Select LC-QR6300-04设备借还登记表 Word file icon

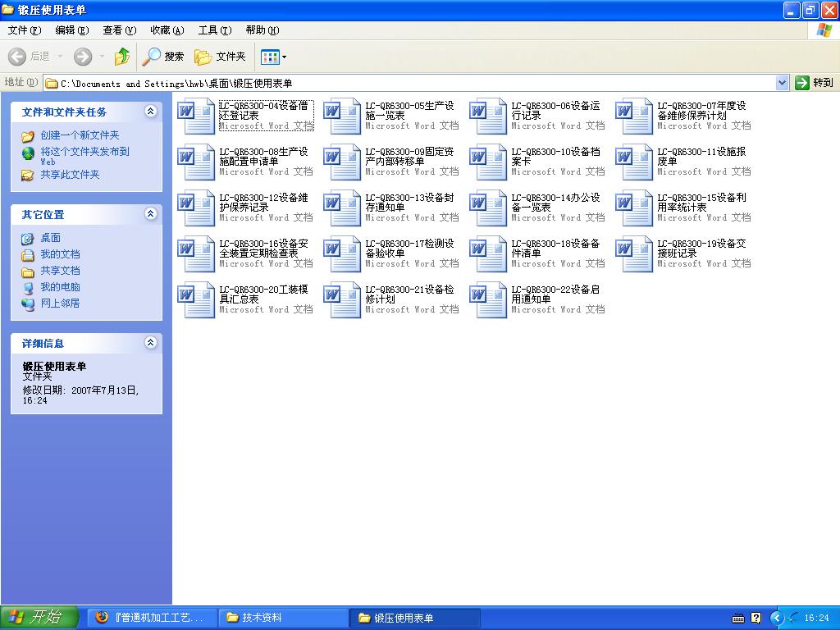coord(196,116)
